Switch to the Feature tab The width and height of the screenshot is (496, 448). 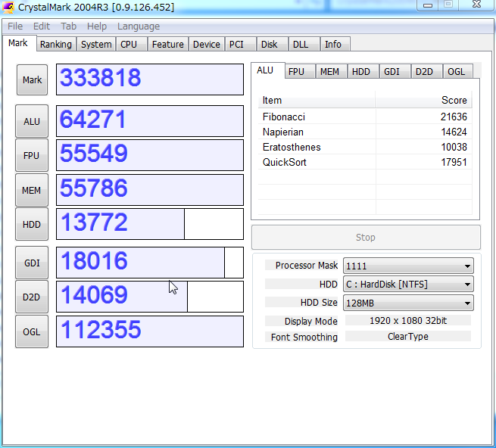(x=168, y=44)
